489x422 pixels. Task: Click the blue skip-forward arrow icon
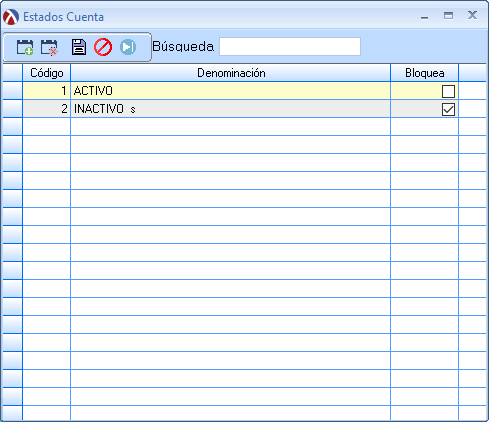[x=128, y=47]
